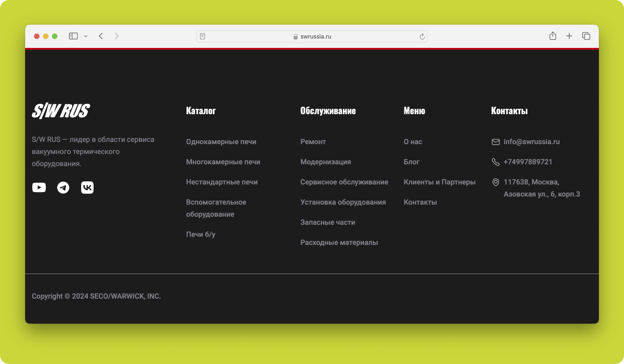Open the Печи б/у link

201,235
